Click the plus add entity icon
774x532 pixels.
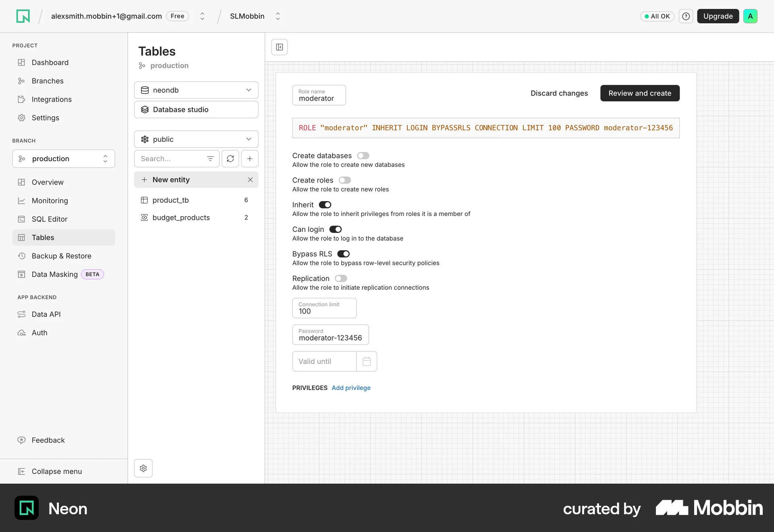pos(250,159)
